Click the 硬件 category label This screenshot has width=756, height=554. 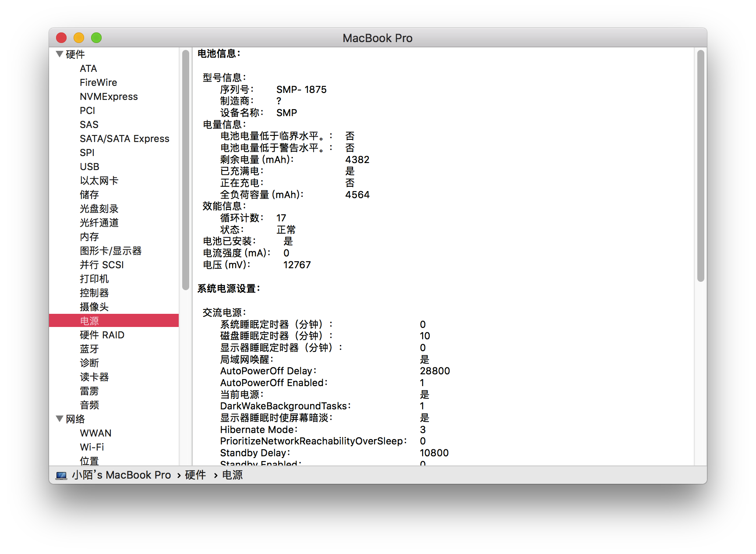pyautogui.click(x=75, y=54)
